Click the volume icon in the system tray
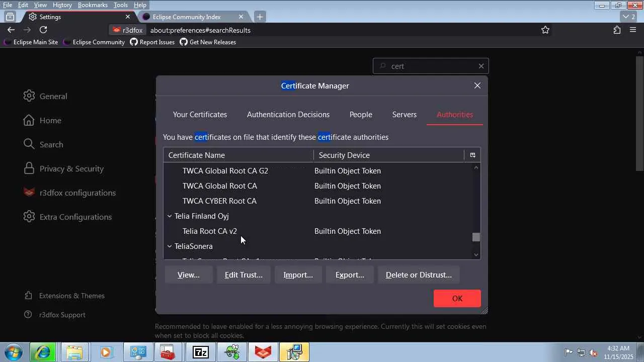Screen dimensions: 644x362 pyautogui.click(x=593, y=352)
